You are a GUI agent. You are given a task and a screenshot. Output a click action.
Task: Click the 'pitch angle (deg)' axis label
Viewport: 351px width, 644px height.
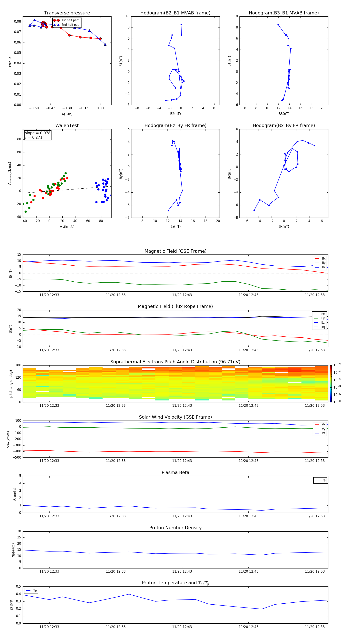pos(11,384)
